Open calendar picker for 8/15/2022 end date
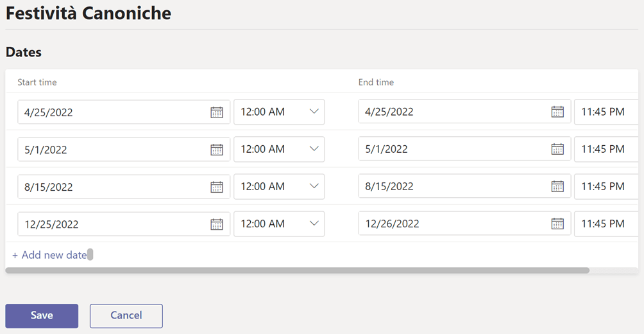The width and height of the screenshot is (644, 334). [x=557, y=187]
